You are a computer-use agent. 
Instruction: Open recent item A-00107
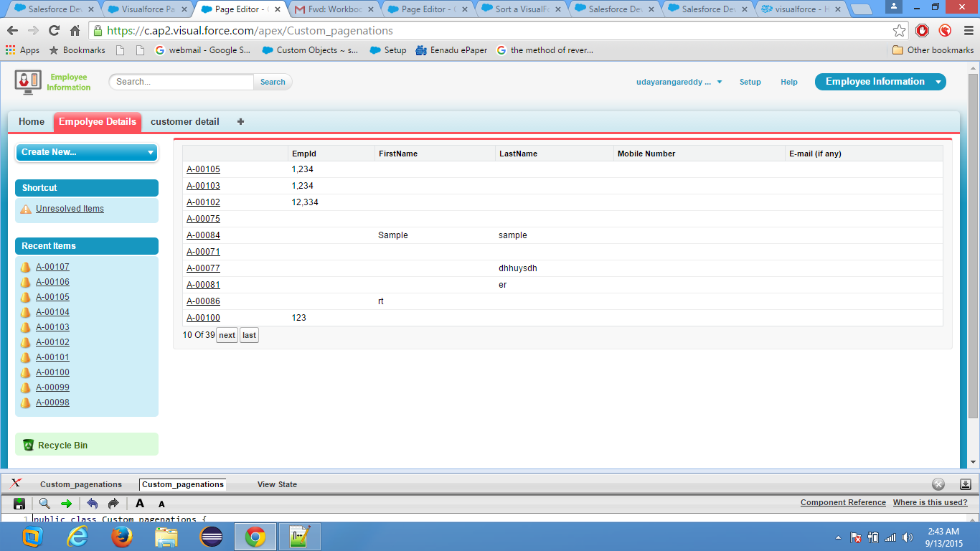coord(52,267)
